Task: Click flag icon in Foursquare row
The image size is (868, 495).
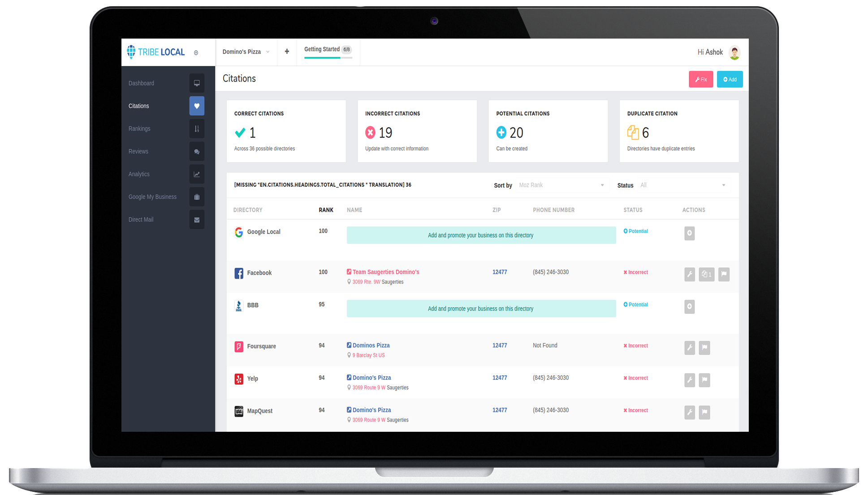Action: (x=704, y=348)
